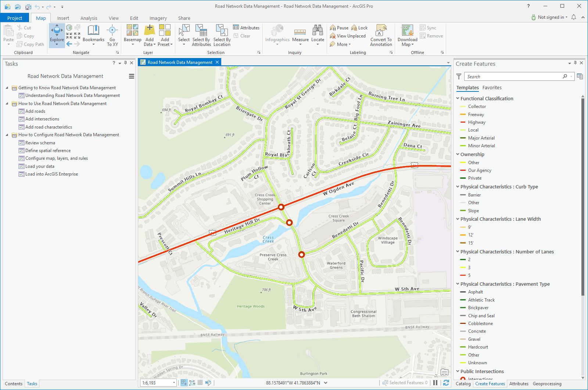
Task: Select the Explore navigation tool
Action: pyautogui.click(x=57, y=35)
